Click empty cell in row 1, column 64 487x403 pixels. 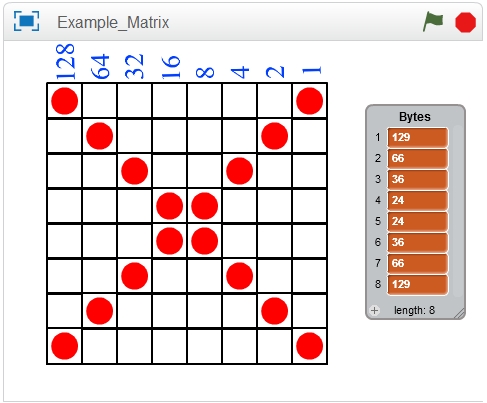tap(100, 101)
